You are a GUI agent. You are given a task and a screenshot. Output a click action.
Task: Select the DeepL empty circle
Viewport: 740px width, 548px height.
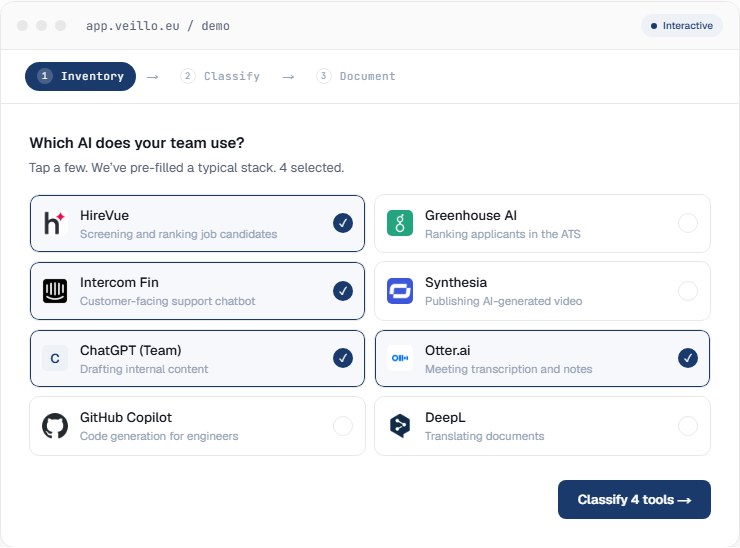coord(688,426)
